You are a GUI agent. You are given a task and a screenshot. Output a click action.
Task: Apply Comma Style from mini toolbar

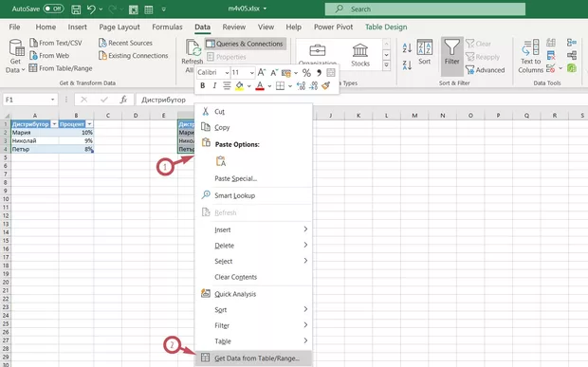(319, 73)
